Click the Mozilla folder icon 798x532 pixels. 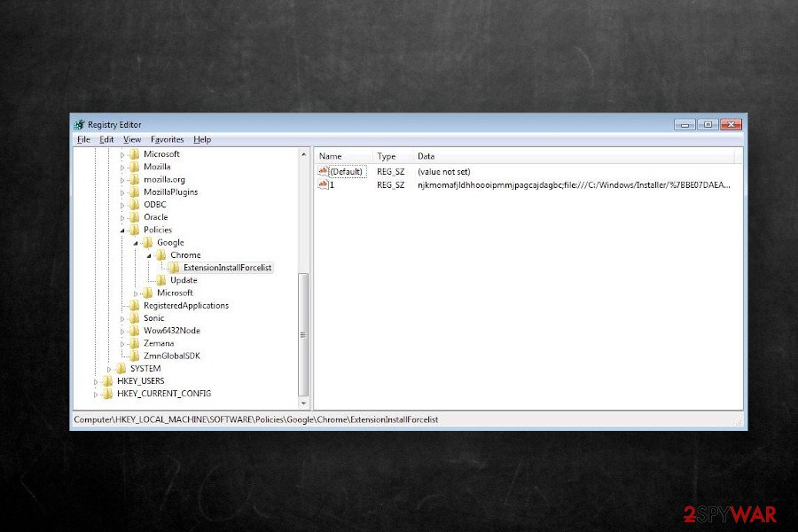pyautogui.click(x=135, y=167)
